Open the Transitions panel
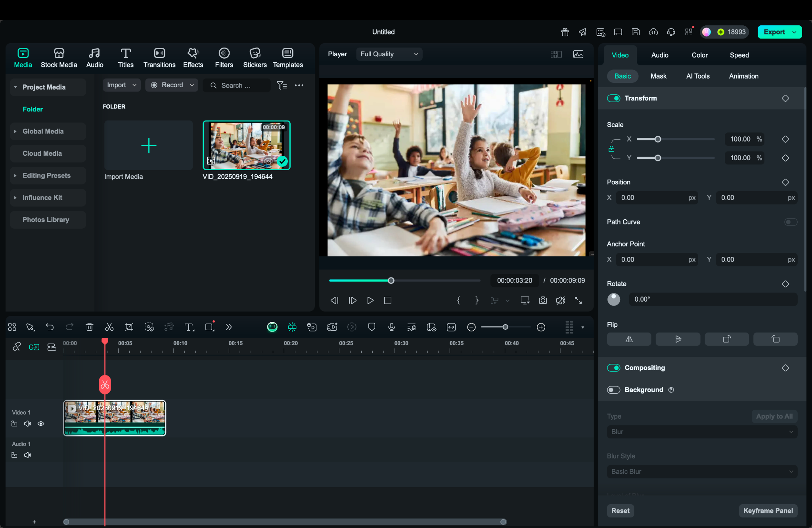Image resolution: width=812 pixels, height=528 pixels. pos(159,58)
